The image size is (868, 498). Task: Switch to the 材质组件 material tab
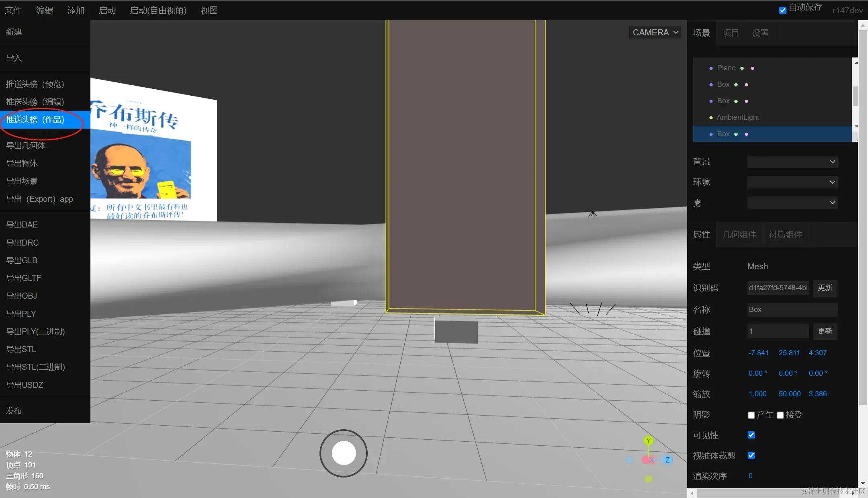[x=785, y=235]
